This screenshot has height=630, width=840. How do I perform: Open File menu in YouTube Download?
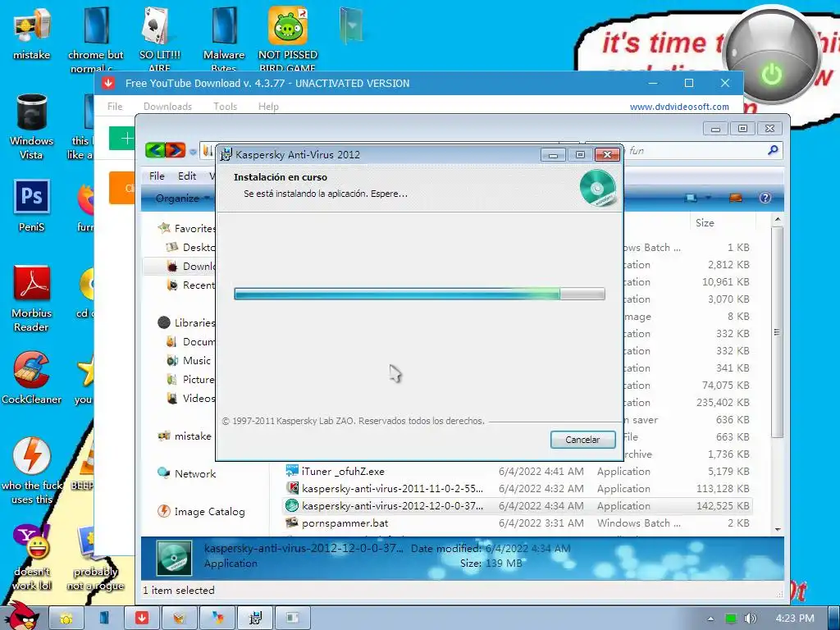115,106
